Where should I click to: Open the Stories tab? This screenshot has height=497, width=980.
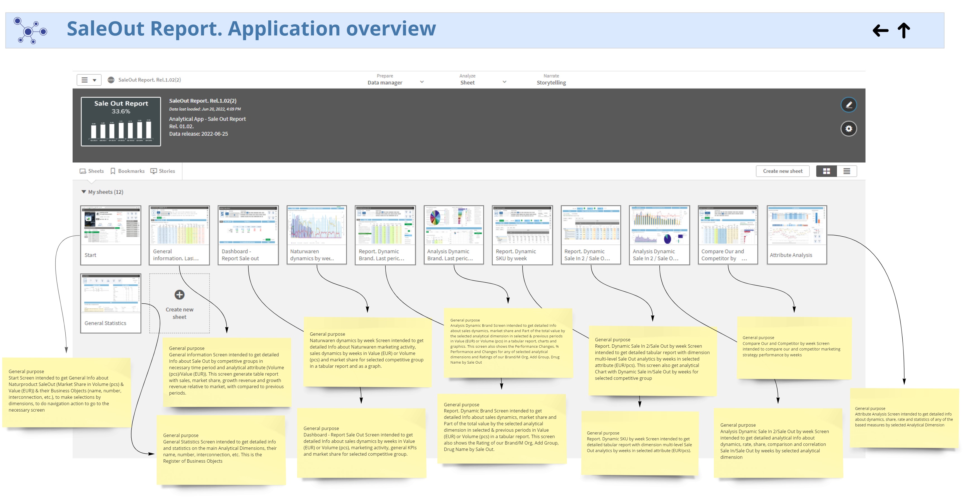(x=163, y=171)
